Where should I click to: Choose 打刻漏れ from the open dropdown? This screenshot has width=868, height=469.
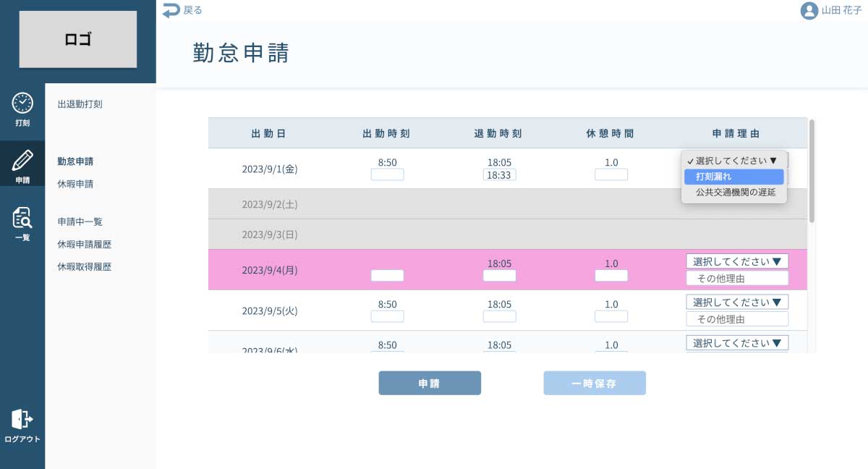click(x=733, y=177)
